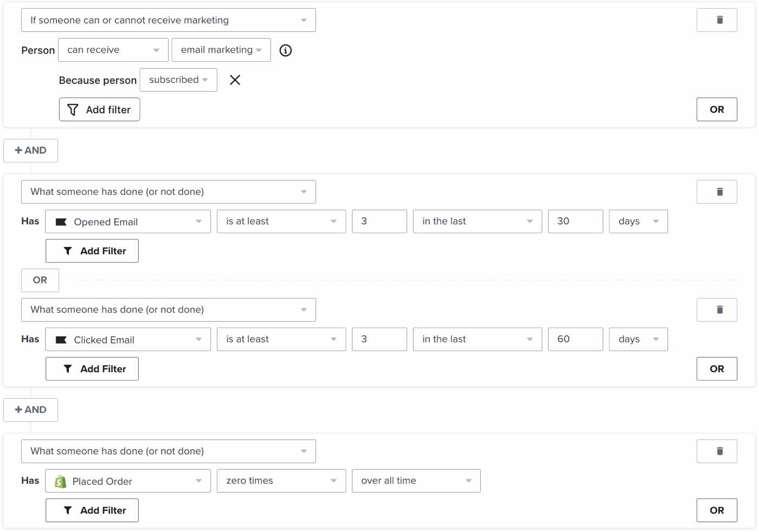Click the 30 days number field
The image size is (759, 532).
[x=576, y=222]
